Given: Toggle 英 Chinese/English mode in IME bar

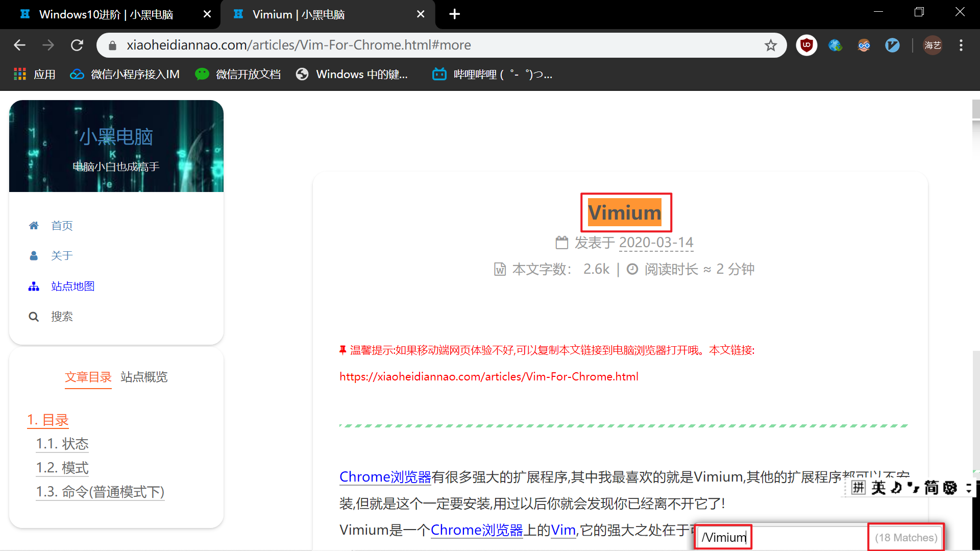Looking at the screenshot, I should pos(877,488).
